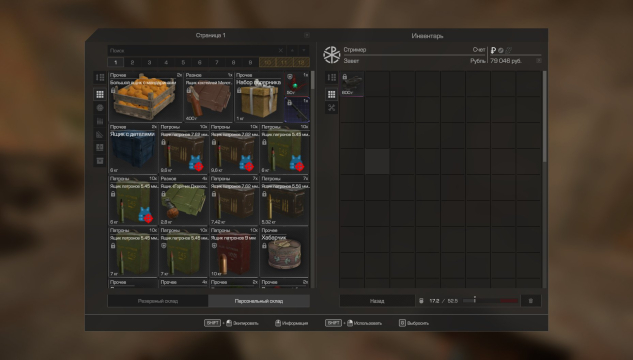Click the weight capacity bar
Screen dimensions: 633x360
[x=490, y=301]
